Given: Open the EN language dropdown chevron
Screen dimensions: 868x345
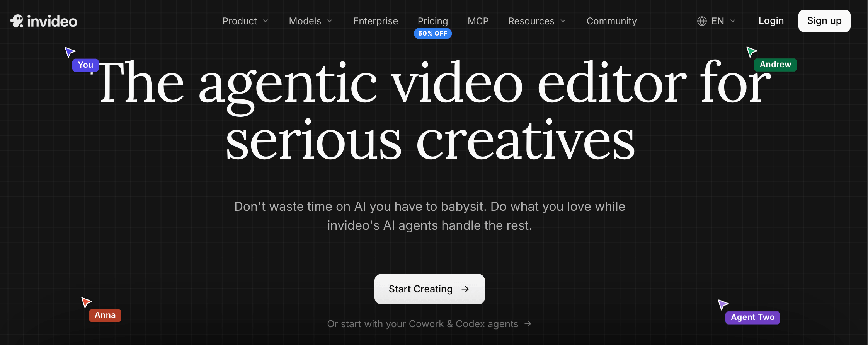Looking at the screenshot, I should (733, 21).
